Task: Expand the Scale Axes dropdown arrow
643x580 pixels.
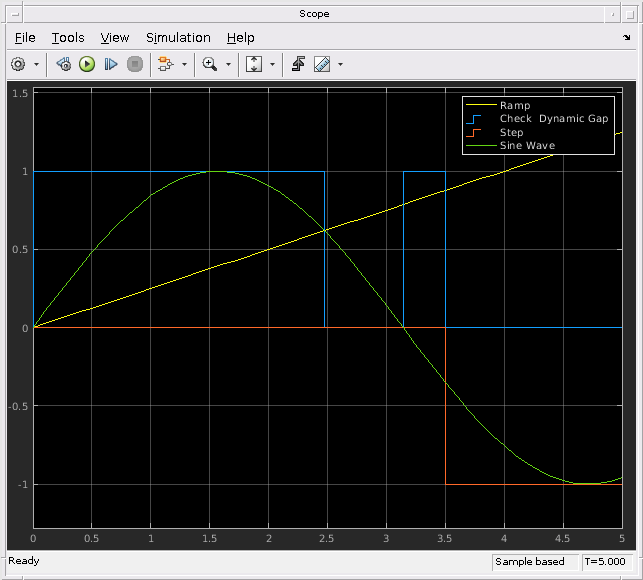Action: (272, 64)
